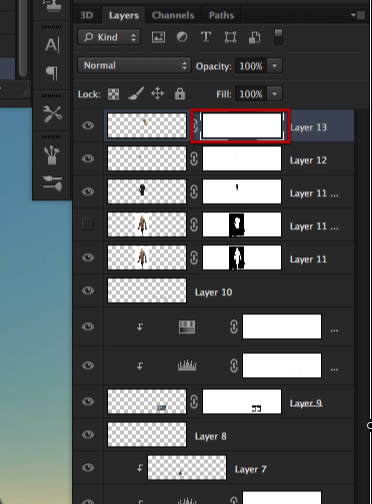Select Layer 12 mask thumbnail
This screenshot has height=504, width=372.
coord(242,159)
